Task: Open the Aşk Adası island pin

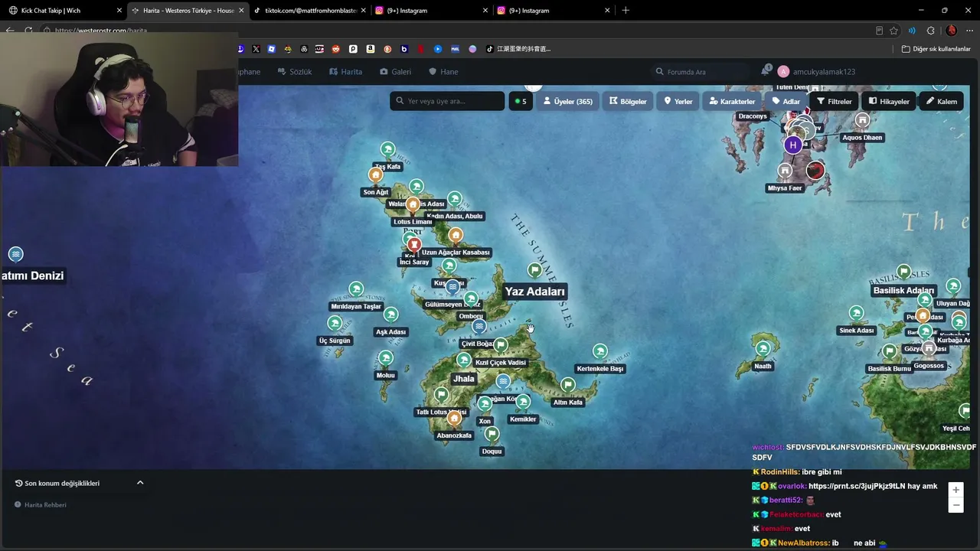Action: 391,315
